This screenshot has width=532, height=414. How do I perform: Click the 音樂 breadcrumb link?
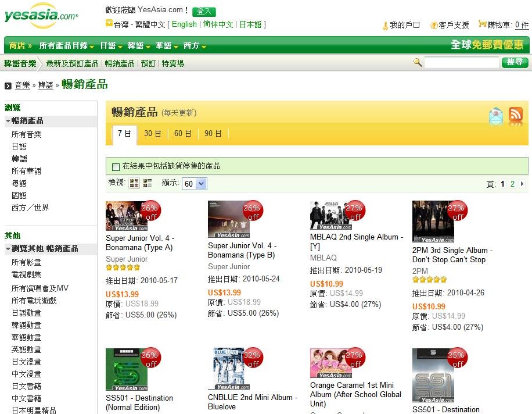click(x=23, y=85)
